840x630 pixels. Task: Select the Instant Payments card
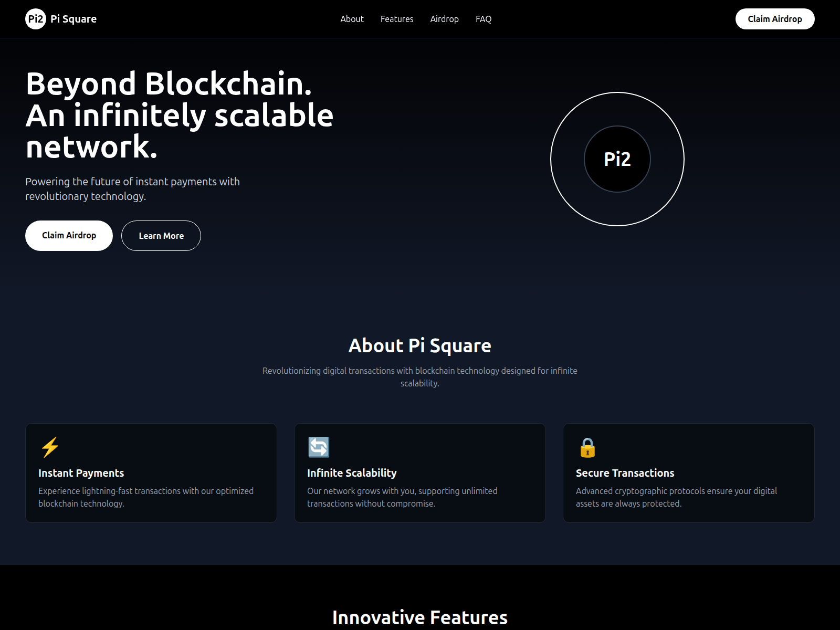point(151,472)
